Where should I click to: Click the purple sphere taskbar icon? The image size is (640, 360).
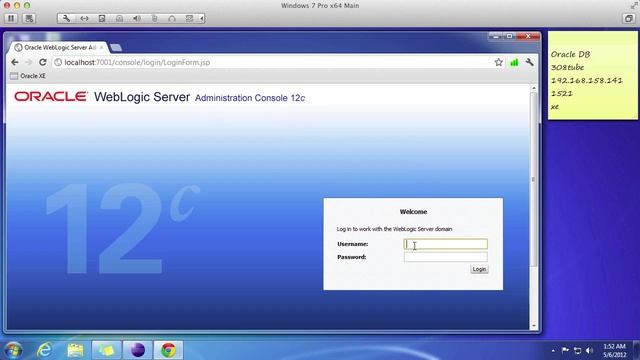point(138,350)
